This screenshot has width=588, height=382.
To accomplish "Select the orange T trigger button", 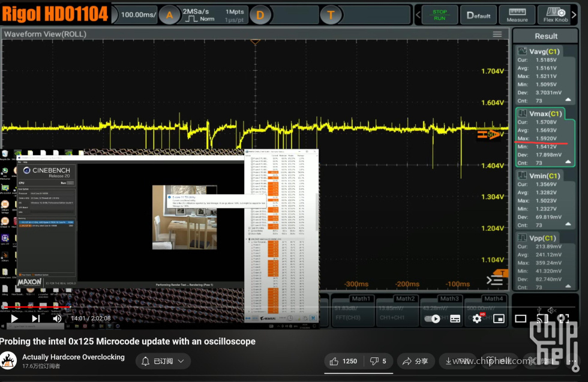I will coord(331,15).
